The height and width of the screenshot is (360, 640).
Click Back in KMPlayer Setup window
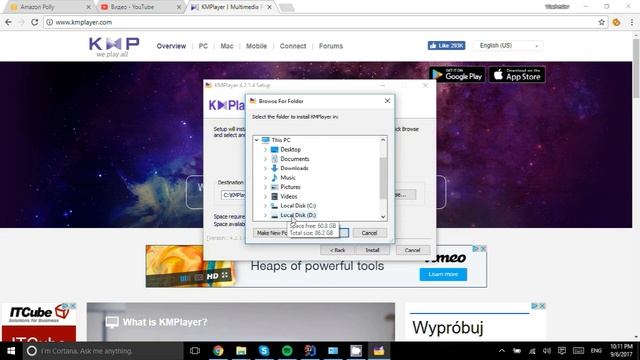tap(338, 250)
